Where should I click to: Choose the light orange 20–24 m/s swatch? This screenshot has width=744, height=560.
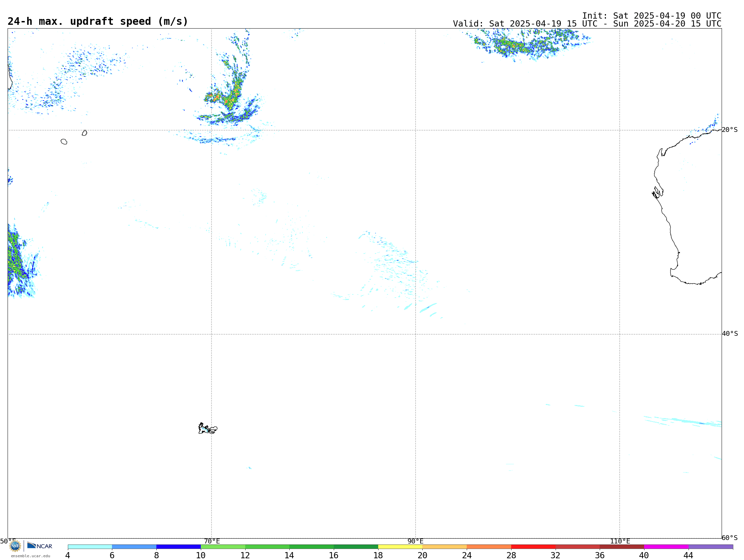(445, 547)
